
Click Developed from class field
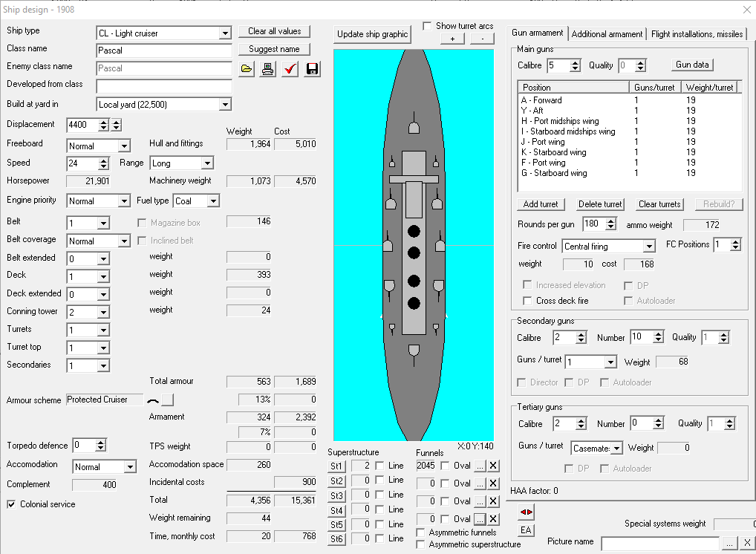pyautogui.click(x=164, y=86)
